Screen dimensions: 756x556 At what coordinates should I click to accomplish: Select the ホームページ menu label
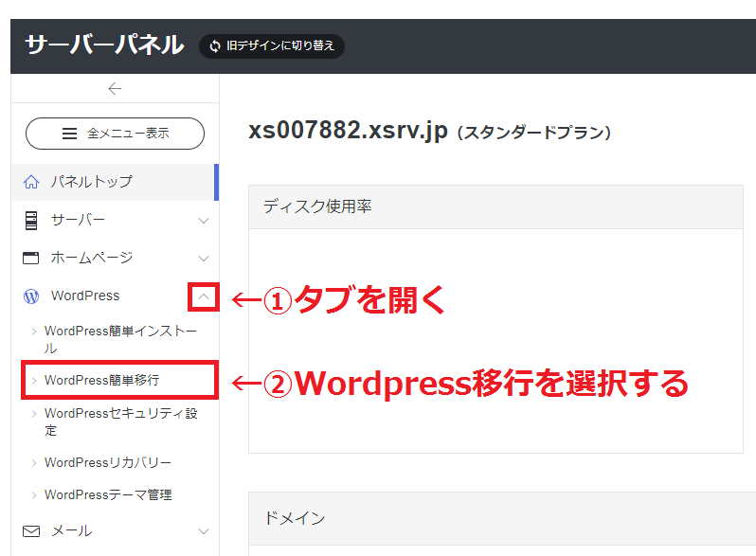coord(92,258)
